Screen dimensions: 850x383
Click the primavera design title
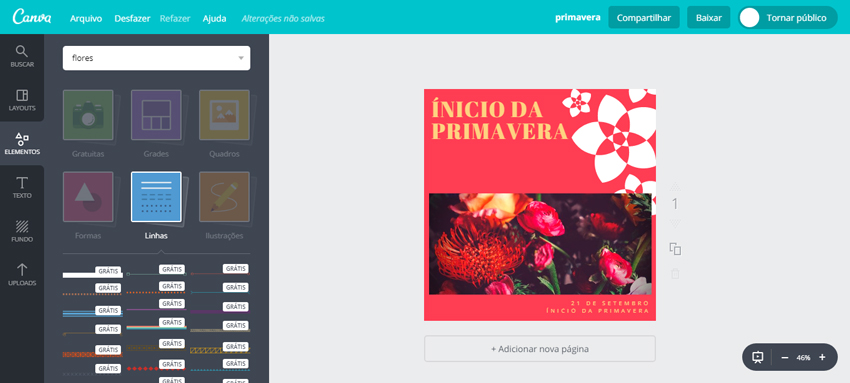pyautogui.click(x=578, y=17)
